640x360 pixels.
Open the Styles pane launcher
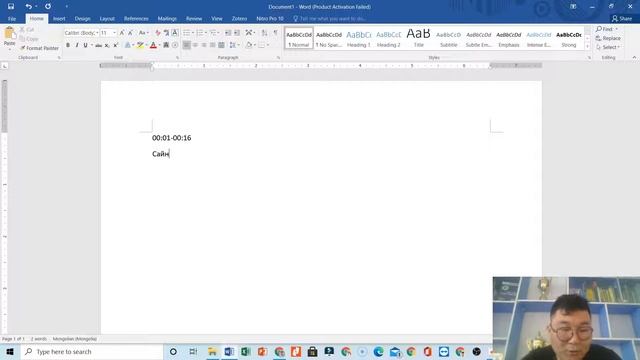pyautogui.click(x=589, y=58)
